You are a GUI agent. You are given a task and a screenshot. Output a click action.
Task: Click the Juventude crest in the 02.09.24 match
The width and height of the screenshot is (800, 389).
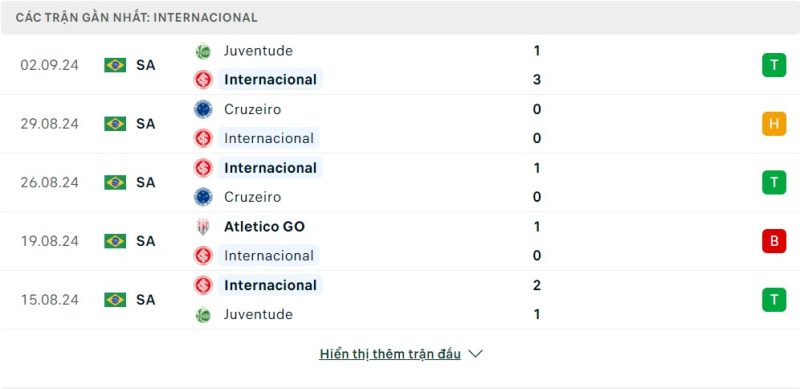pos(203,52)
